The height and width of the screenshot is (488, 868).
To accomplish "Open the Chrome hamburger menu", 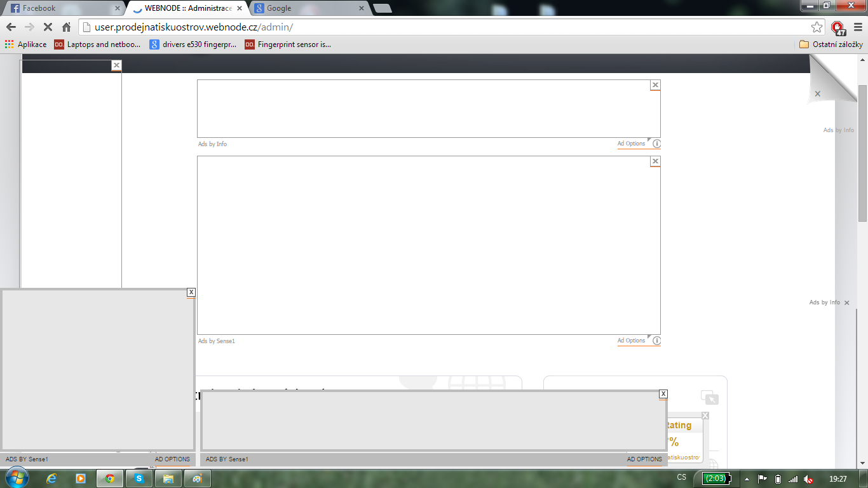I will pos(858,27).
